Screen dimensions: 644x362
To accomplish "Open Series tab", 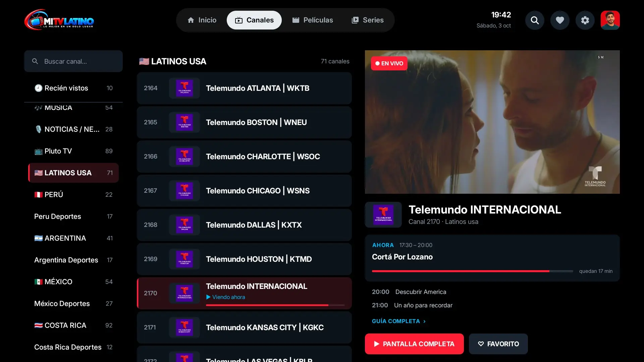I will (368, 20).
